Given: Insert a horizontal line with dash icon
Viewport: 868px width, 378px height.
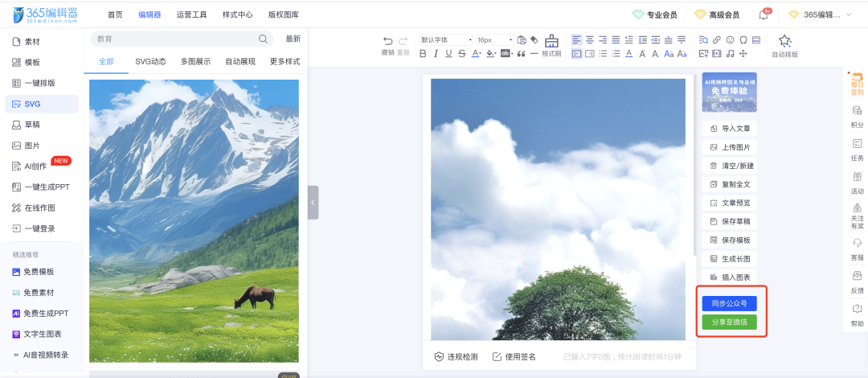Looking at the screenshot, I should [x=534, y=54].
